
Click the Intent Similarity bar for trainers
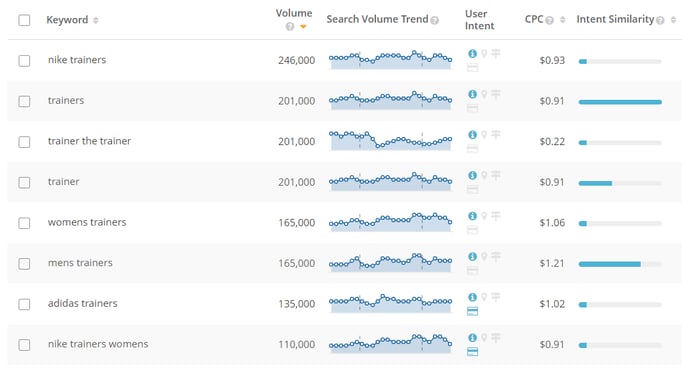(620, 102)
